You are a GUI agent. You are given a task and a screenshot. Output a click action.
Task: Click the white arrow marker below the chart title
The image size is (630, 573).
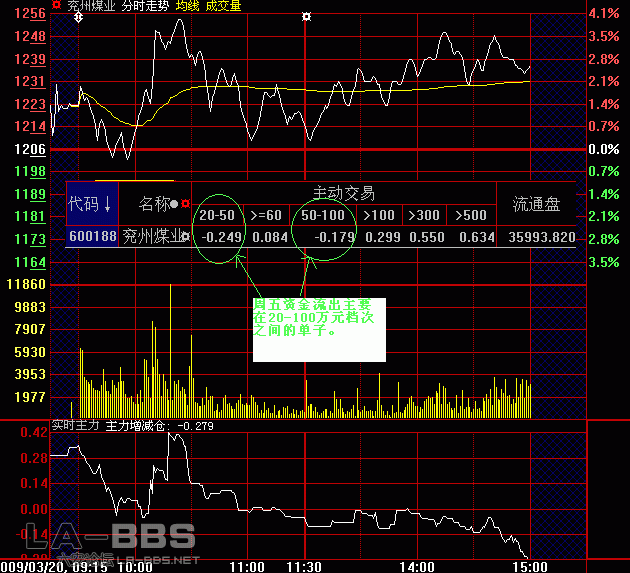79,18
